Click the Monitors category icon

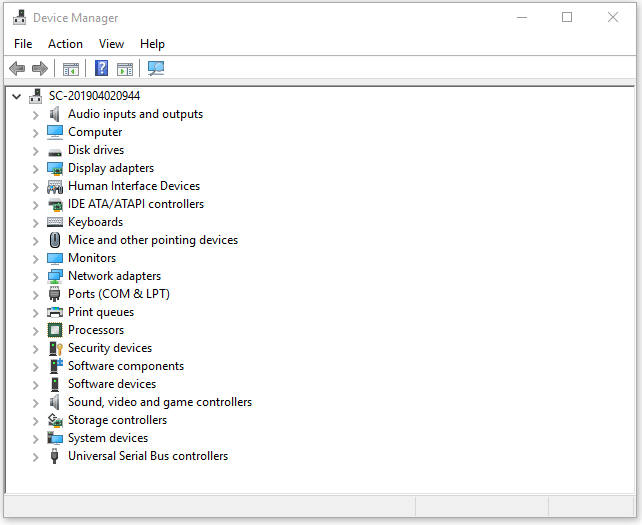55,258
